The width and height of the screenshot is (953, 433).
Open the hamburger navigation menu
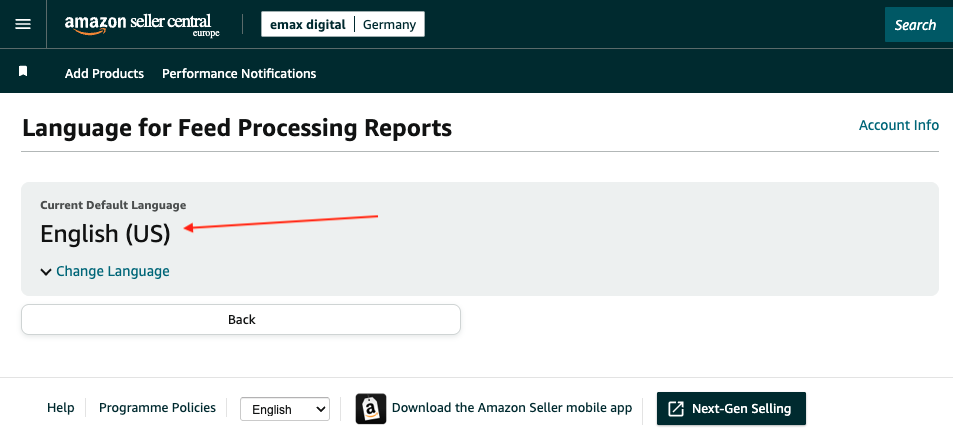pyautogui.click(x=23, y=24)
